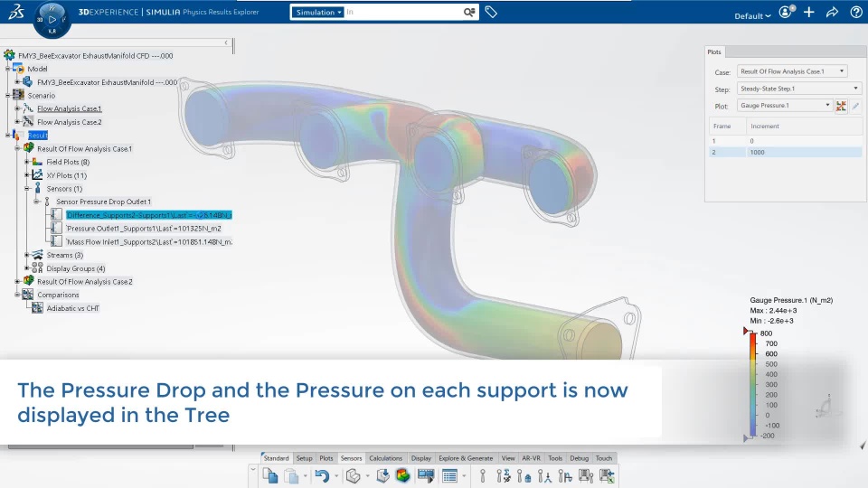868x488 pixels.
Task: Click the export to Excel icon
Action: click(x=607, y=475)
